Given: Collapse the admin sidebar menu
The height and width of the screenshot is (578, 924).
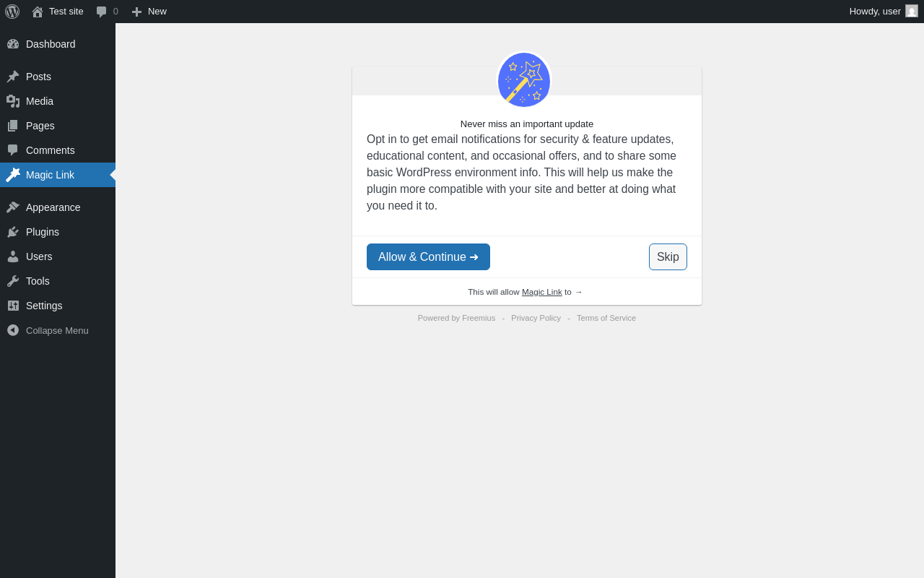Looking at the screenshot, I should click(58, 330).
